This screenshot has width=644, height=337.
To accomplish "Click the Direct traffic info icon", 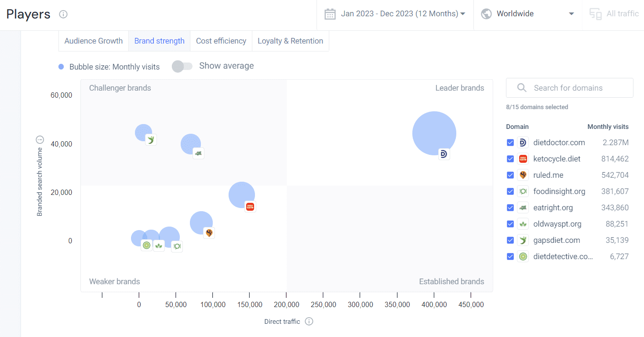I will tap(309, 322).
